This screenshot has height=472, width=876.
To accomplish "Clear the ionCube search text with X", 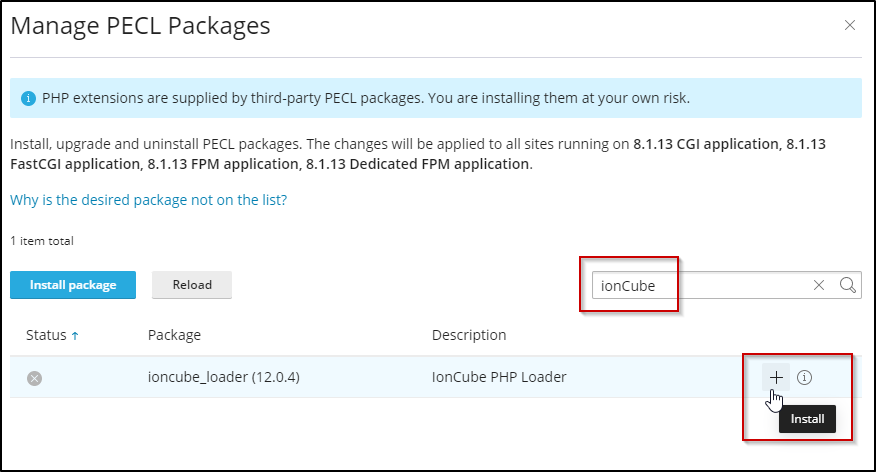I will [819, 285].
